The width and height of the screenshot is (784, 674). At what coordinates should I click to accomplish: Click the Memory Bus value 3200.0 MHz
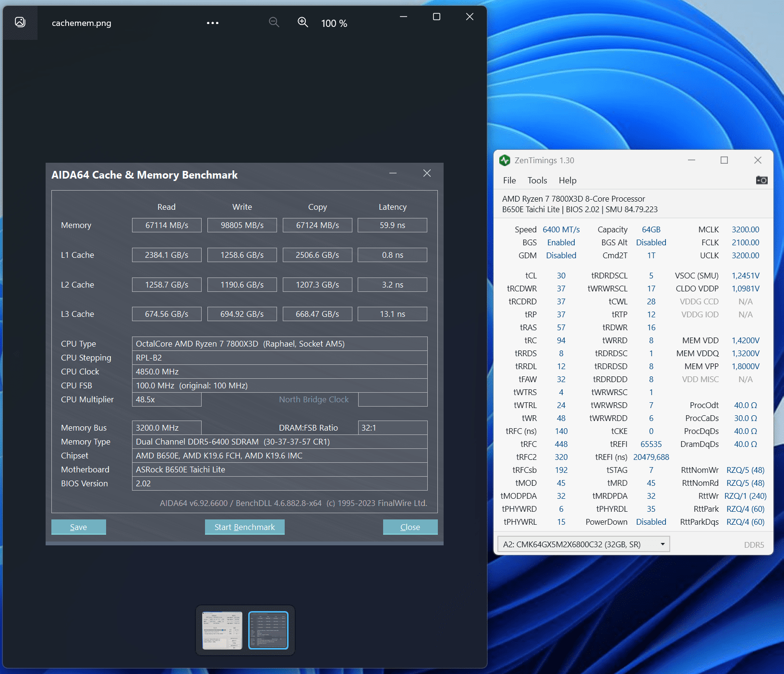pyautogui.click(x=167, y=428)
